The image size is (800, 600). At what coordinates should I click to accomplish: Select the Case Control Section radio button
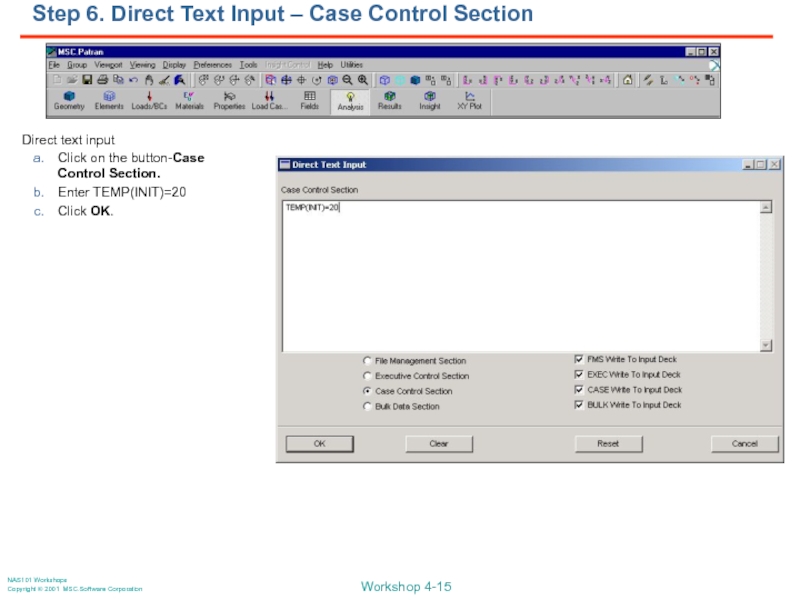coord(367,391)
